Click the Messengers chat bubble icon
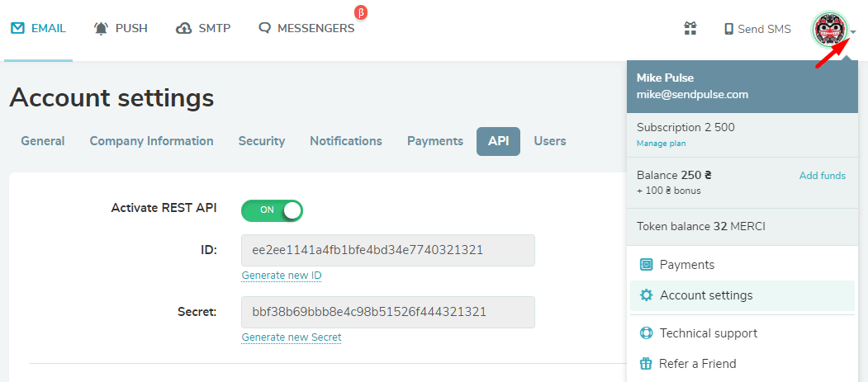 265,29
